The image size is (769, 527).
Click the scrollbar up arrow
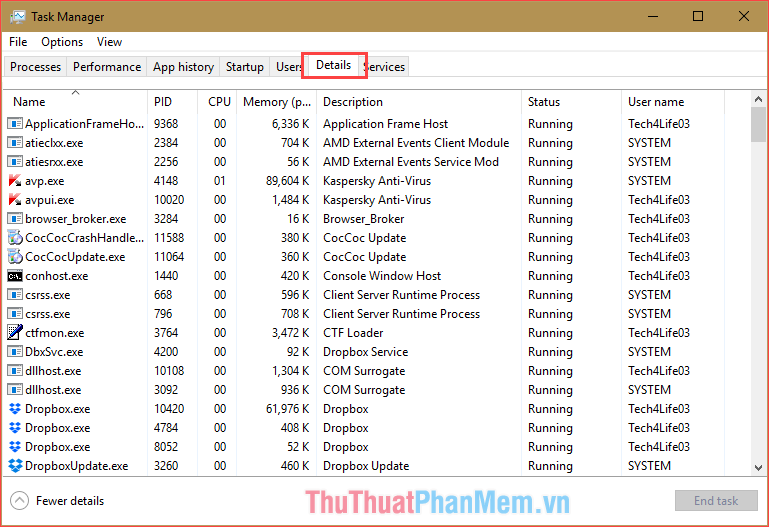click(x=758, y=100)
